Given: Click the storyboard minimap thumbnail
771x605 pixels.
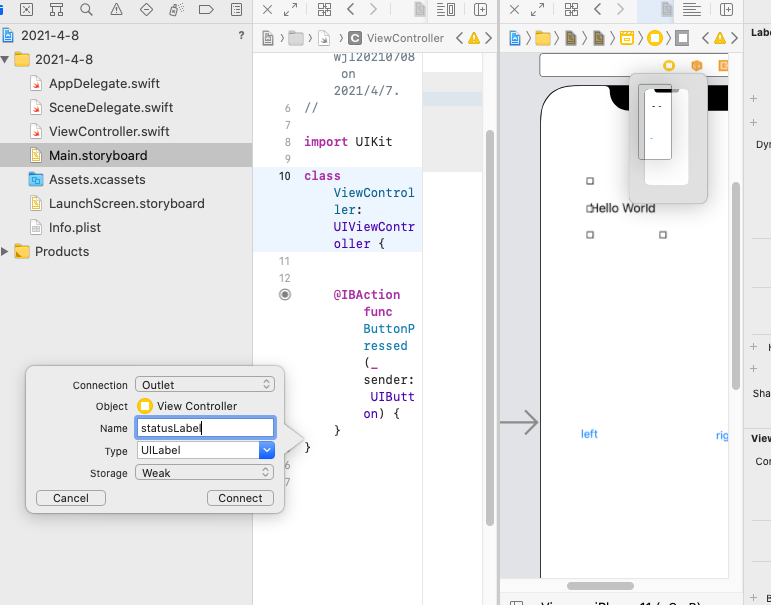Looking at the screenshot, I should click(x=668, y=138).
